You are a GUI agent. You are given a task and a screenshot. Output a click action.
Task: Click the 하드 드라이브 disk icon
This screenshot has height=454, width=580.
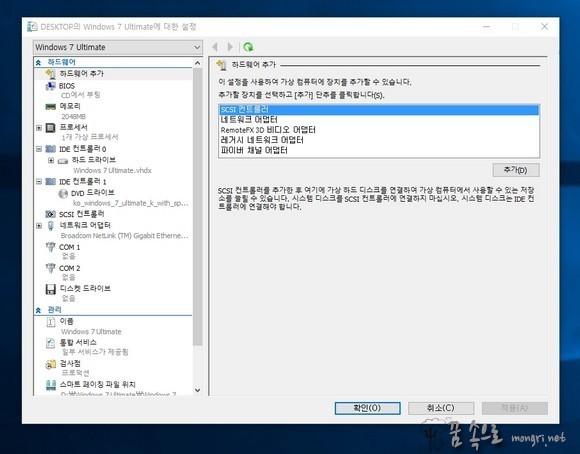63,161
